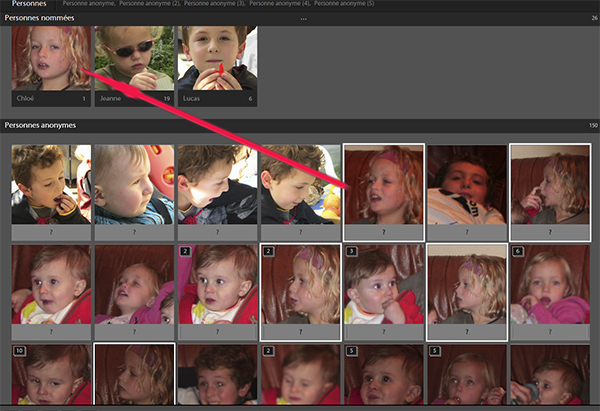Select top-row thumbnail of girl with finger in mouth
The image size is (600, 411).
pyautogui.click(x=550, y=184)
